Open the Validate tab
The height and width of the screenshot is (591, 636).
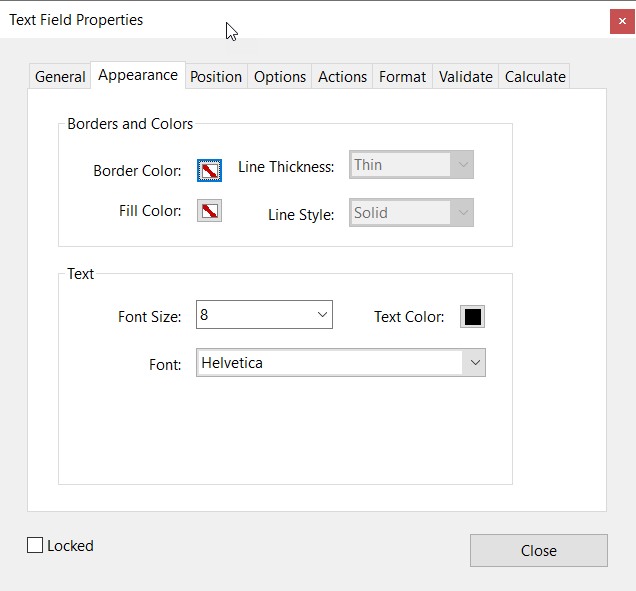click(465, 77)
